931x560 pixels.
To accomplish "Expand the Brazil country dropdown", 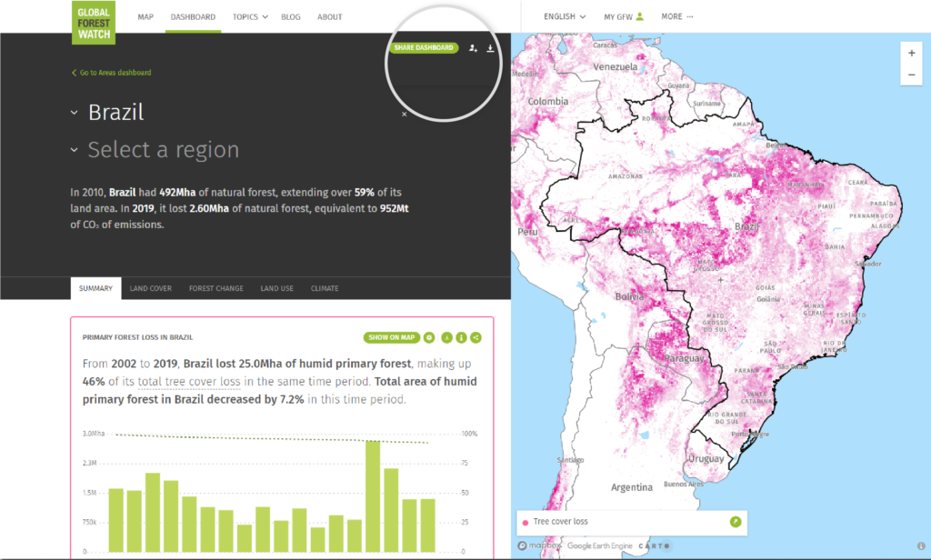I will coord(75,112).
